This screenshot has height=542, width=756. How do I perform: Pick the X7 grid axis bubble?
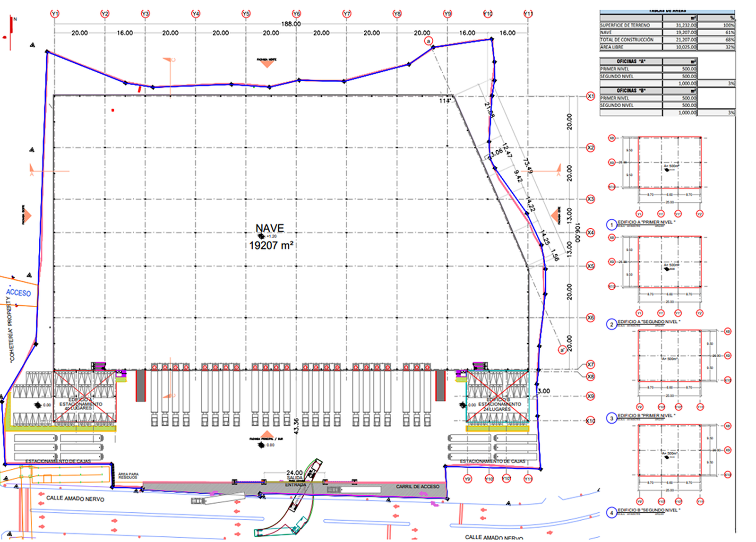(591, 364)
